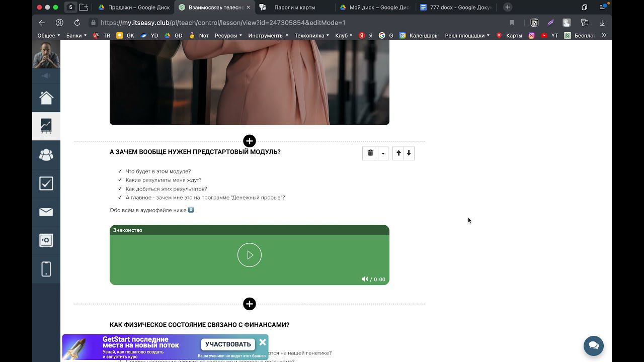Open the purple feather extension icon
Viewport: 644px width, 362px height.
[550, 23]
